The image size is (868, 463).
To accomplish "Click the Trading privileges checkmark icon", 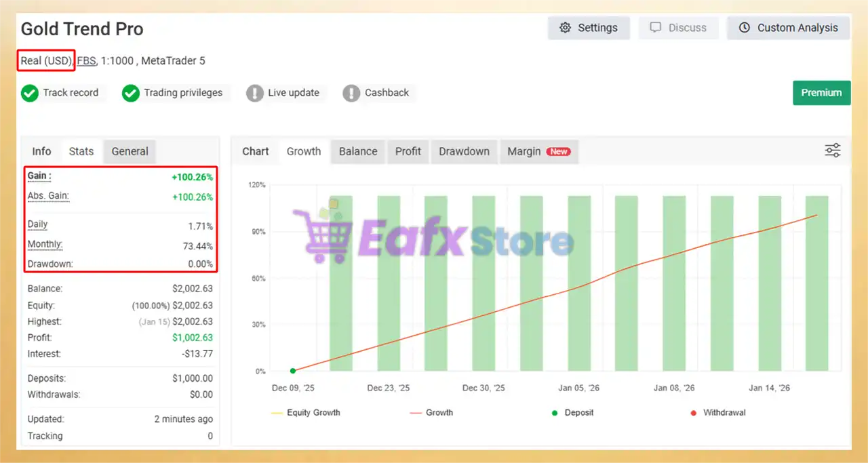I will [x=131, y=93].
